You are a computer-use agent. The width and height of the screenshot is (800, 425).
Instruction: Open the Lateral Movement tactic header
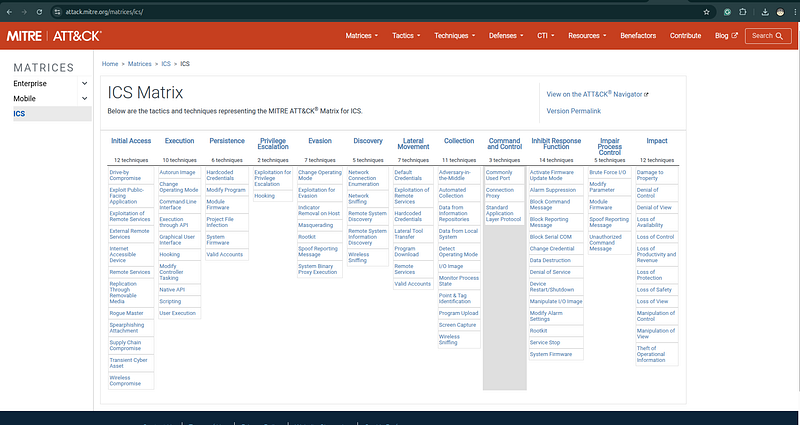click(x=413, y=143)
